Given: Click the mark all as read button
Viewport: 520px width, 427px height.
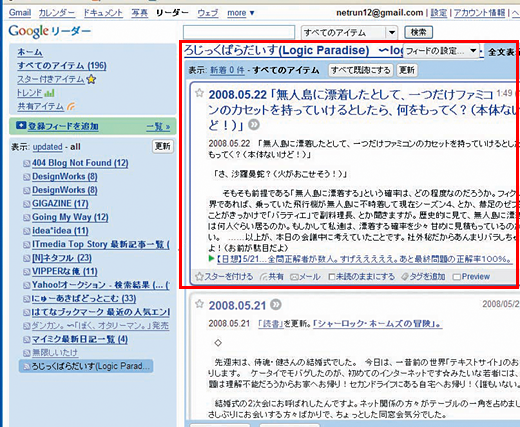Looking at the screenshot, I should (x=360, y=70).
